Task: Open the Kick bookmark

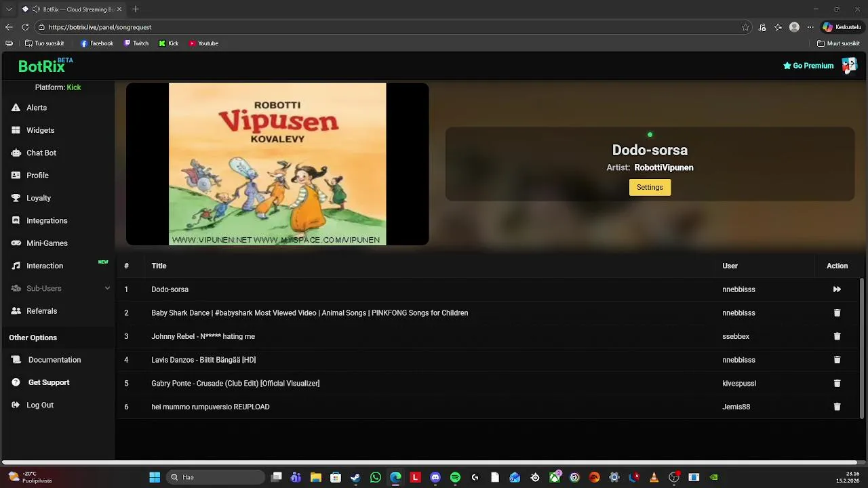Action: pos(169,43)
